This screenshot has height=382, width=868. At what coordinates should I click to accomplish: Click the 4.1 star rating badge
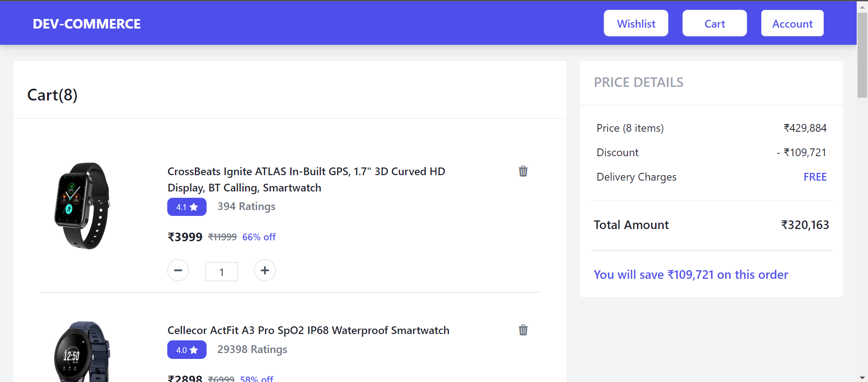(x=187, y=207)
